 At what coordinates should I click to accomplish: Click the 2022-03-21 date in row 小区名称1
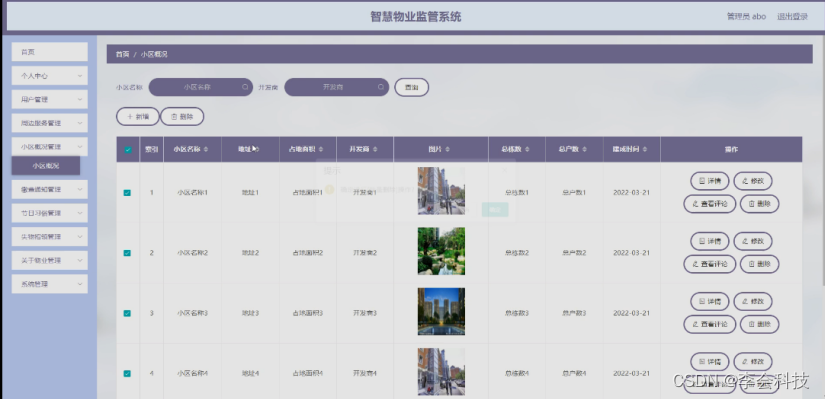tap(631, 193)
